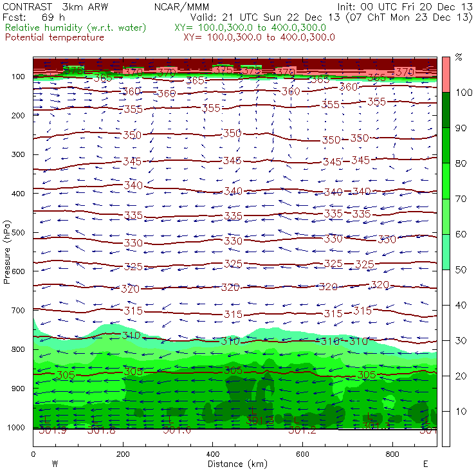Select the 70–80% bright green colorbar segment
The width and height of the screenshot is (476, 476).
click(446, 181)
